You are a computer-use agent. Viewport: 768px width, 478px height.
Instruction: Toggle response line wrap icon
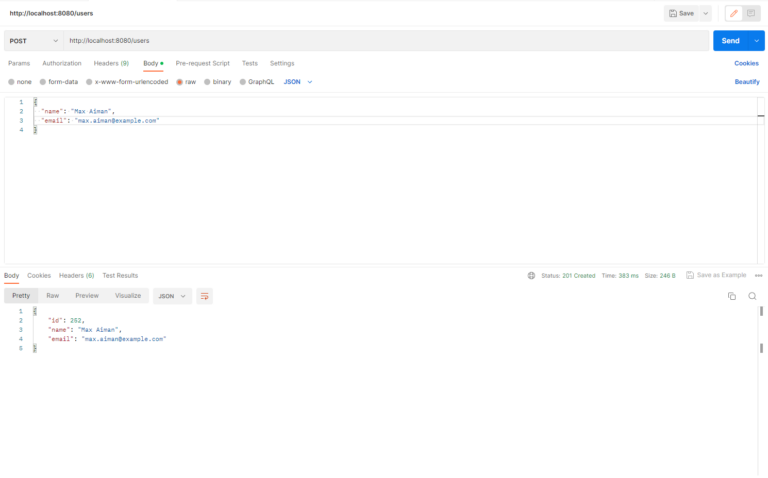tap(205, 296)
